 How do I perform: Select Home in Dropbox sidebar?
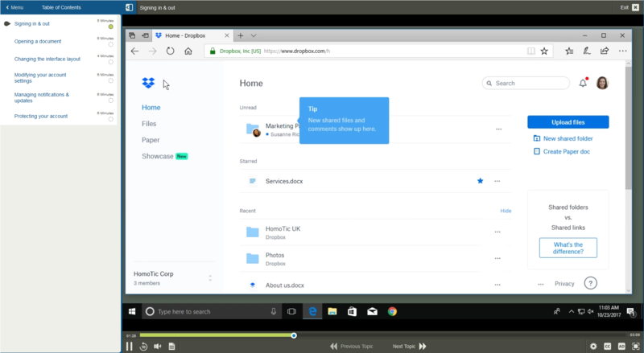point(151,108)
